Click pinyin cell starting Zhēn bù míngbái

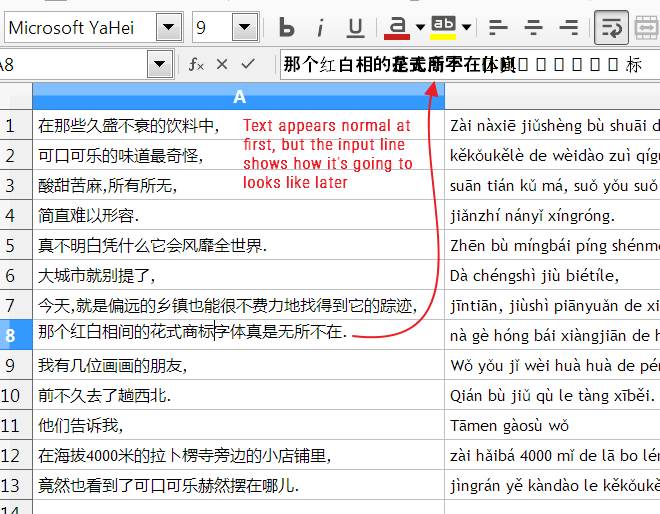point(552,245)
